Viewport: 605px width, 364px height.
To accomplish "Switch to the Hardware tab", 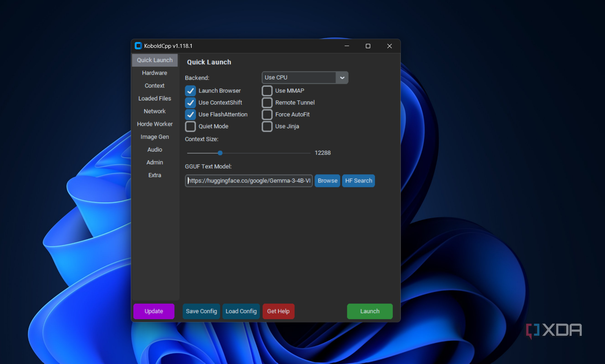I will click(x=155, y=73).
